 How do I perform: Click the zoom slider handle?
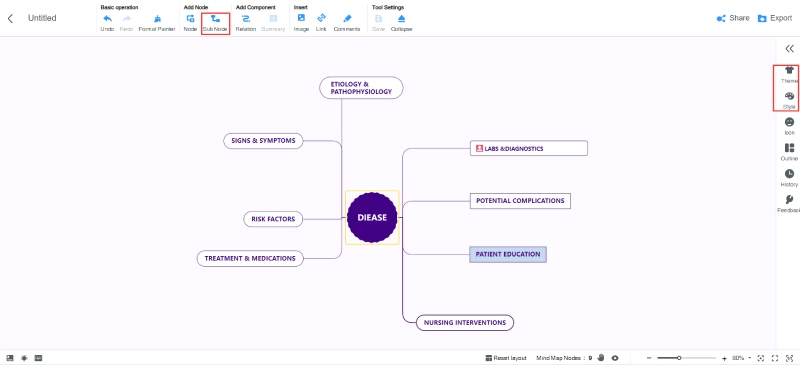[679, 358]
